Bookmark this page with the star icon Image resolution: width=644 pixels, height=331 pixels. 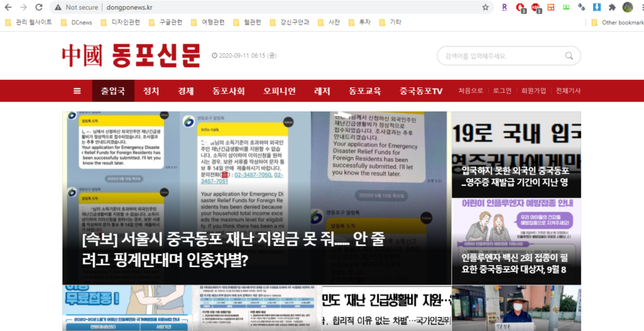pyautogui.click(x=486, y=7)
